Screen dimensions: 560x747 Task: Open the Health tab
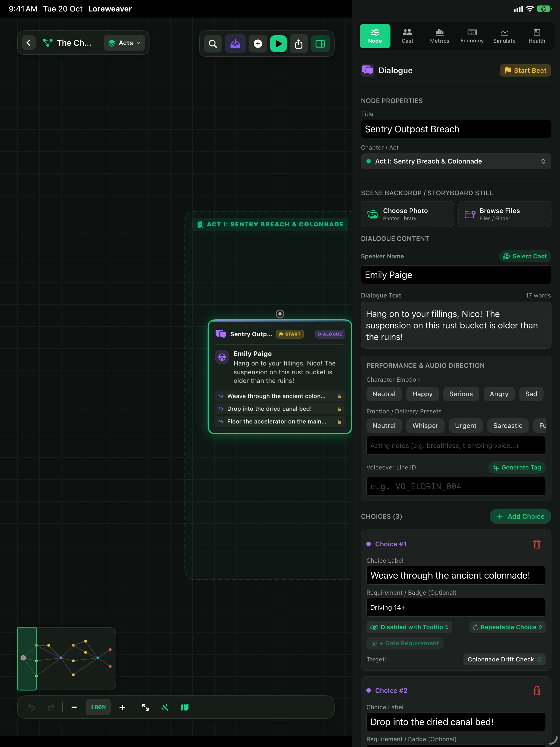coord(537,36)
